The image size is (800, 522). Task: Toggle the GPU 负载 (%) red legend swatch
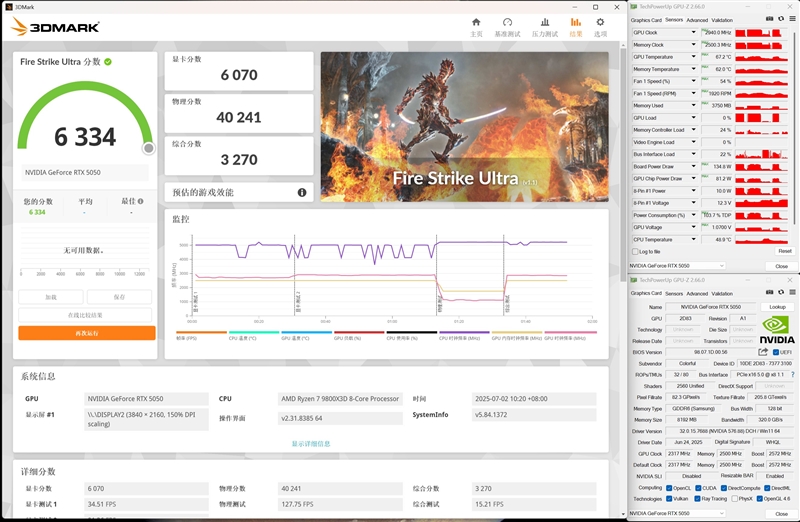click(359, 333)
